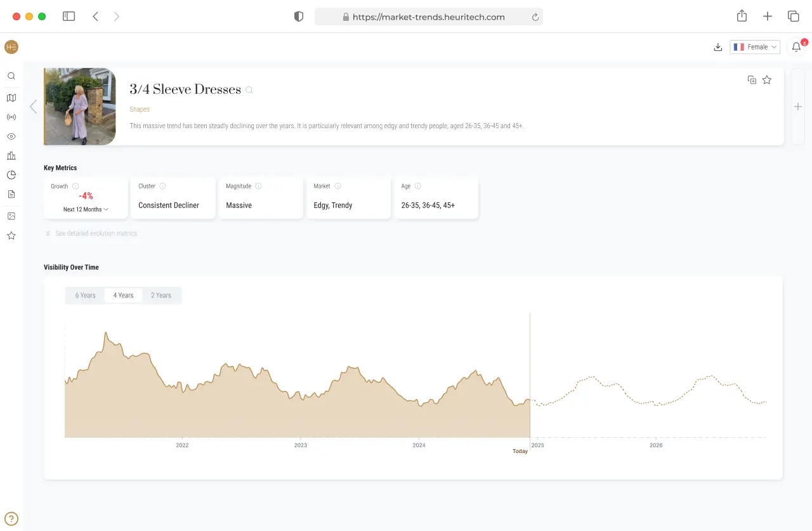Image resolution: width=812 pixels, height=531 pixels.
Task: Click the search icon in left sidebar
Action: 11,76
